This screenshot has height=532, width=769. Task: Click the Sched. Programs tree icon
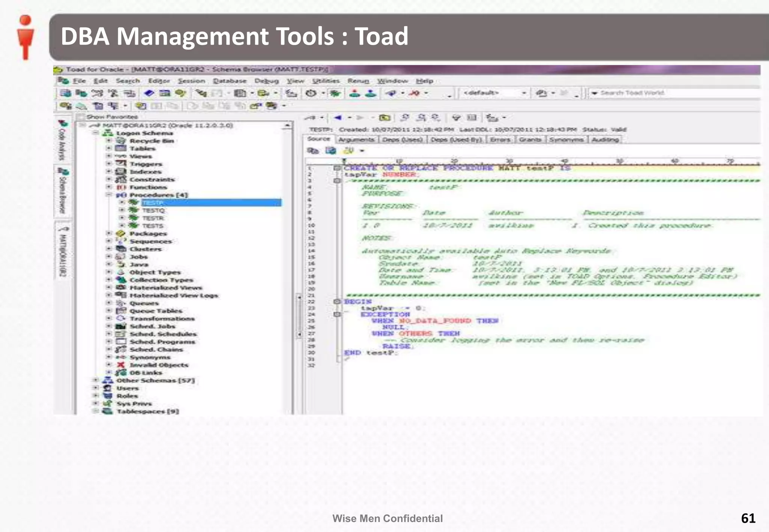(x=121, y=341)
